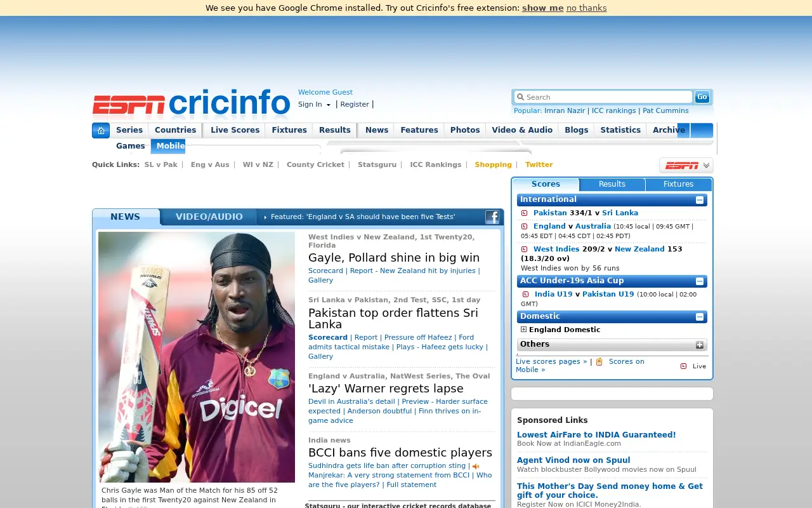Open the Photos menu item
The height and width of the screenshot is (508, 812).
[465, 130]
